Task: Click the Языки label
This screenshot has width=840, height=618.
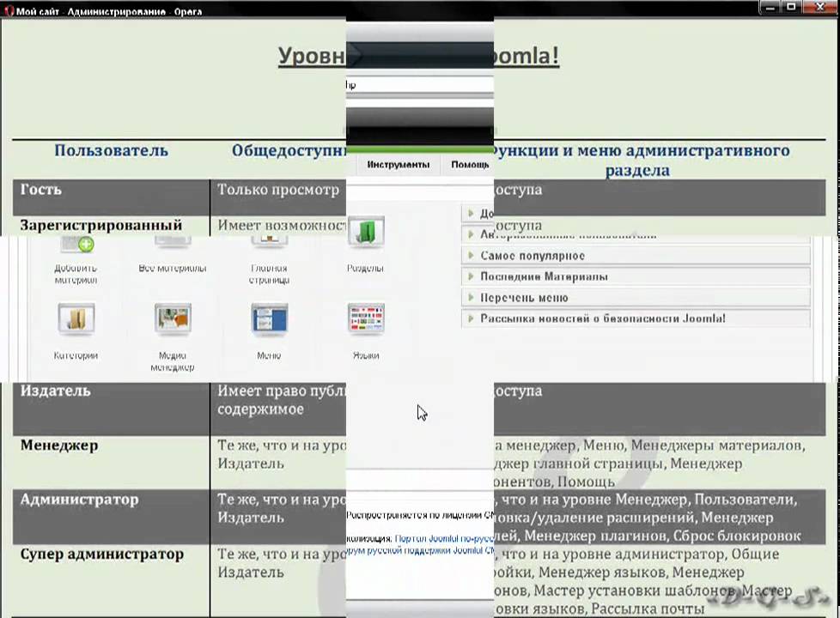Action: [366, 355]
